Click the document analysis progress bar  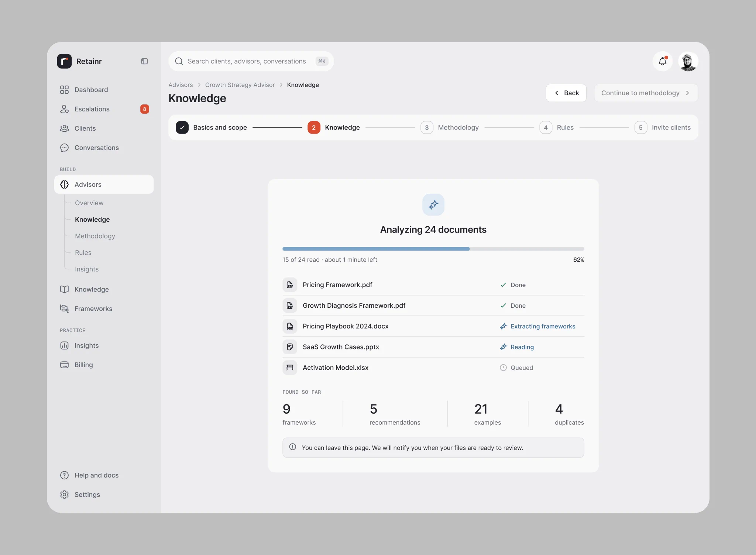(433, 249)
